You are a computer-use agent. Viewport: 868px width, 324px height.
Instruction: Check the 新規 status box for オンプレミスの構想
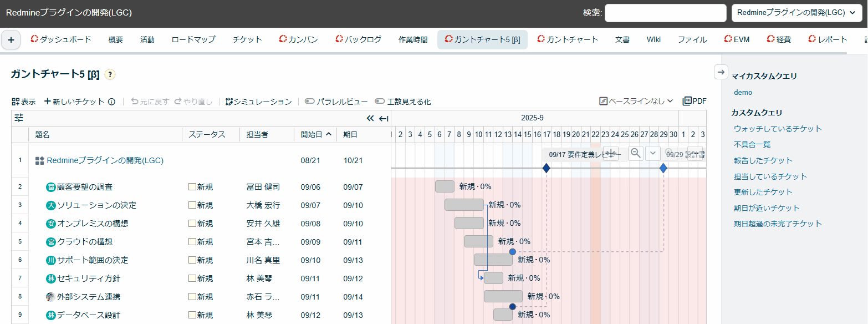192,224
